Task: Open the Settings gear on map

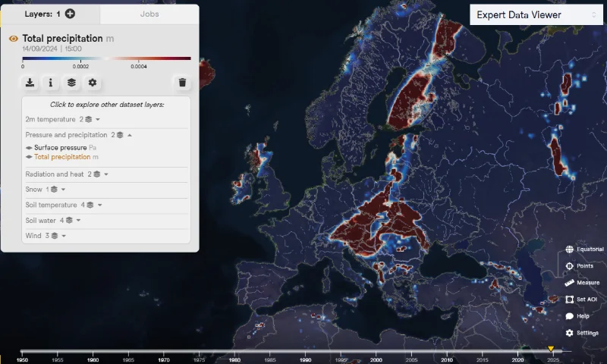Action: (x=570, y=333)
